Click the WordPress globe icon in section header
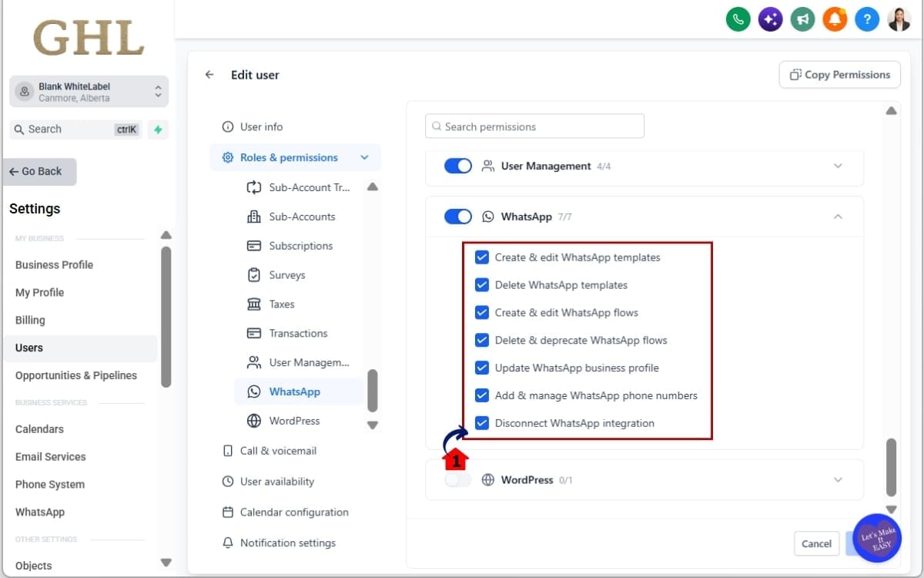This screenshot has height=578, width=924. point(487,479)
